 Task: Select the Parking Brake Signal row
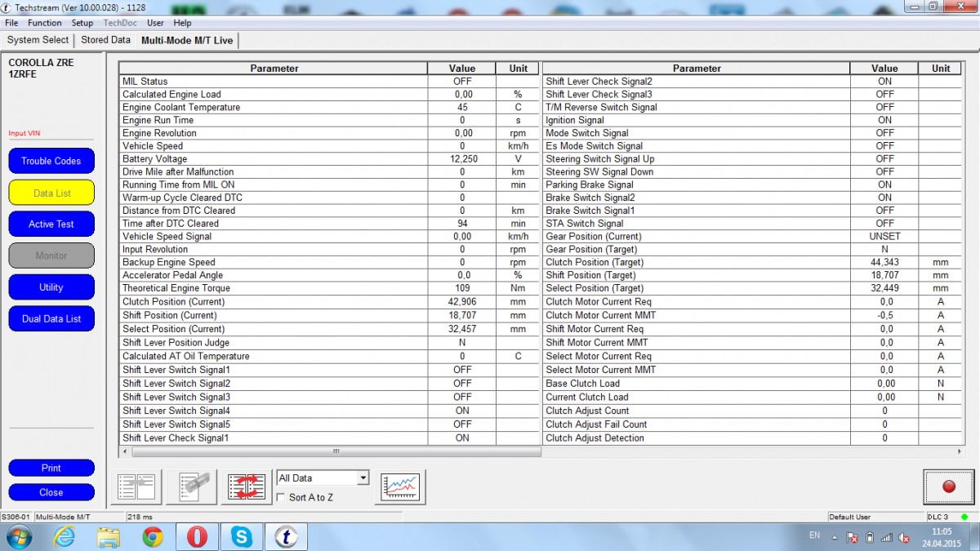pyautogui.click(x=753, y=184)
